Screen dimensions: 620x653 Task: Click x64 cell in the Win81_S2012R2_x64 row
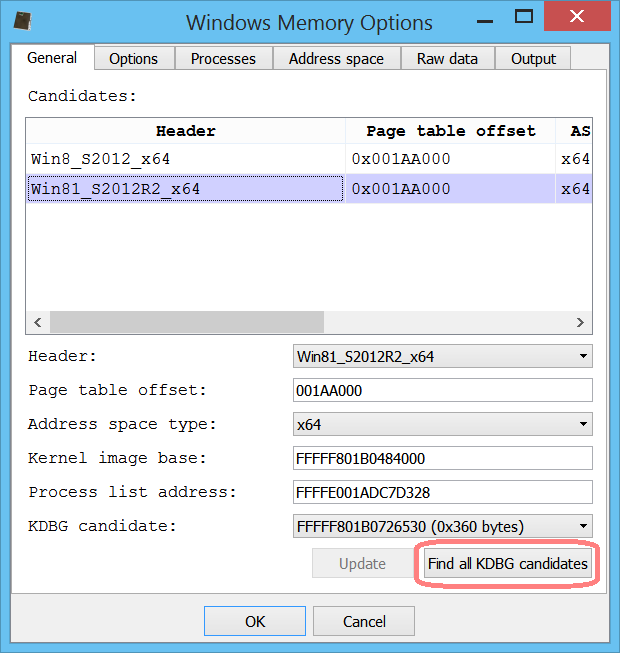click(x=574, y=189)
